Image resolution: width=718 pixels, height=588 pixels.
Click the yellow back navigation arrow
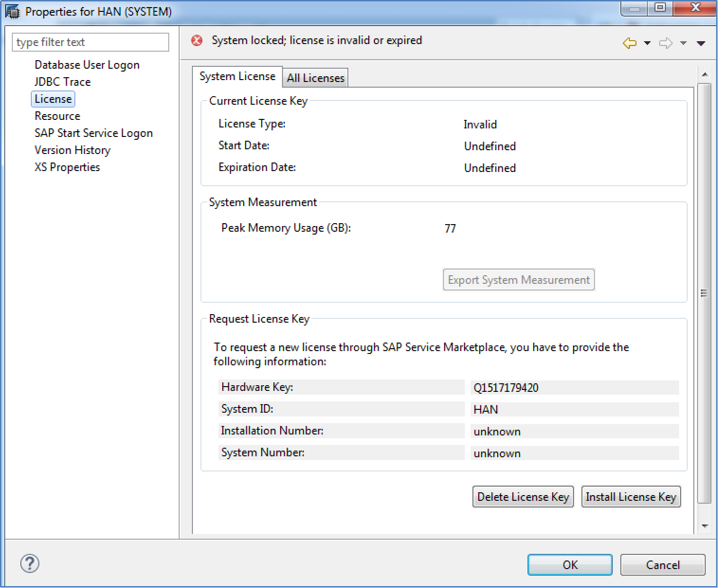[630, 43]
